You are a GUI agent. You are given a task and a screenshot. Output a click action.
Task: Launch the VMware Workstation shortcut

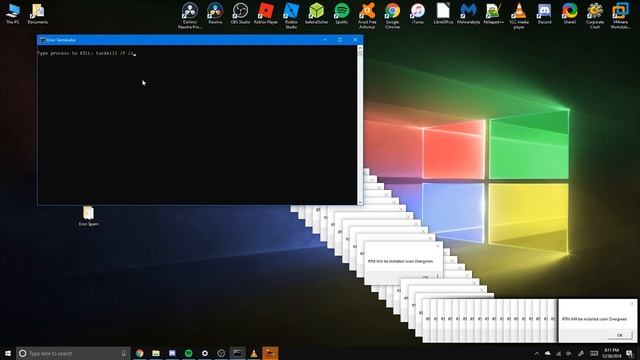(620, 16)
